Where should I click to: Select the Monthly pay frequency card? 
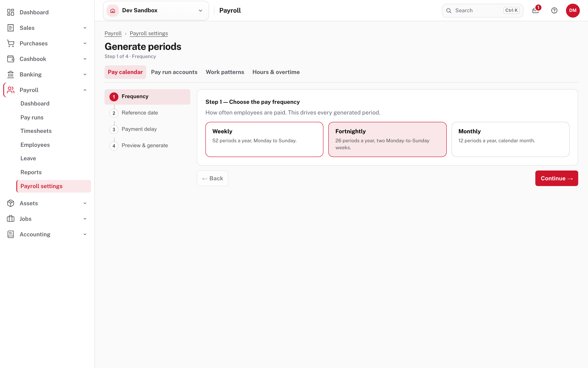click(510, 139)
